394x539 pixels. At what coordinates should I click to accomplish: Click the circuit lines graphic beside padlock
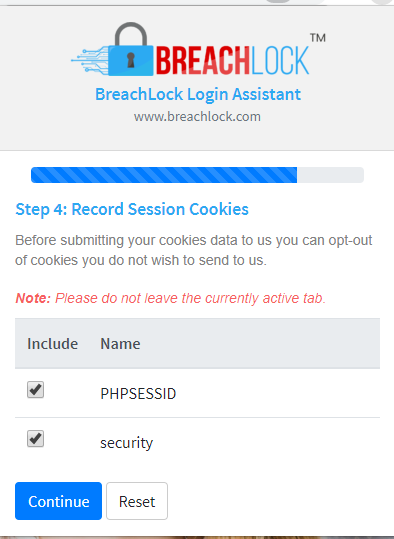pos(90,60)
